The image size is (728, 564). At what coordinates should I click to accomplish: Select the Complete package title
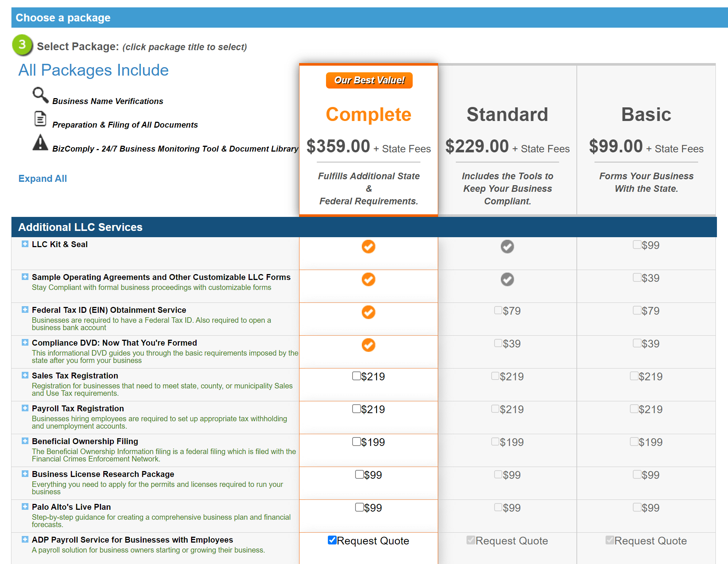(x=368, y=114)
